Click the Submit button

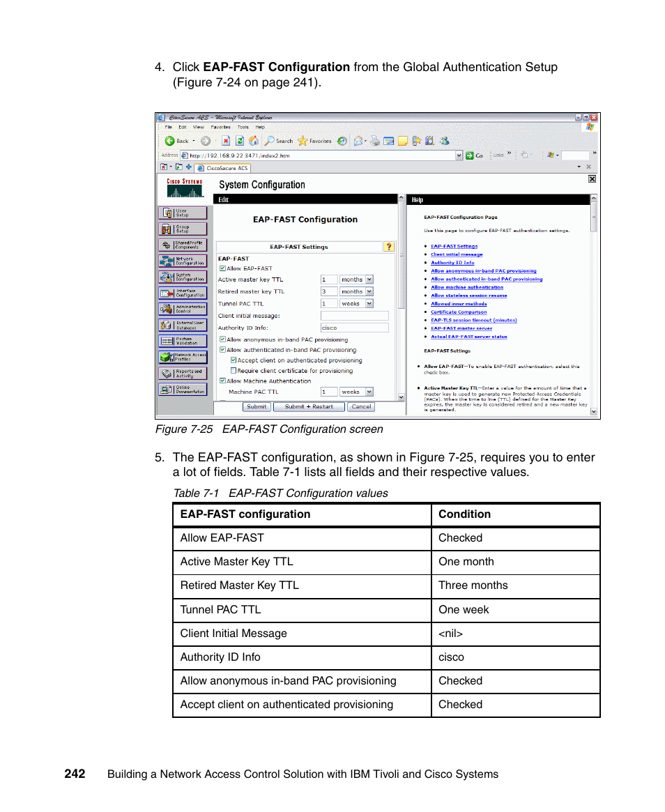[x=257, y=407]
